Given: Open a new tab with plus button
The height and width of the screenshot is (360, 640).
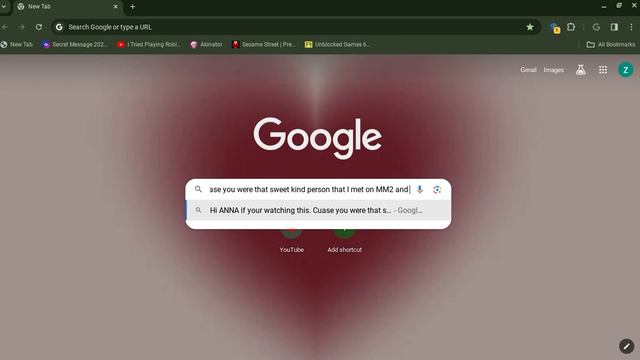Looking at the screenshot, I should coord(132,7).
